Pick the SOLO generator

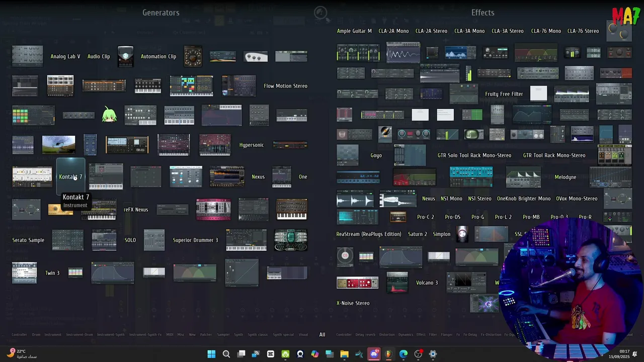130,240
